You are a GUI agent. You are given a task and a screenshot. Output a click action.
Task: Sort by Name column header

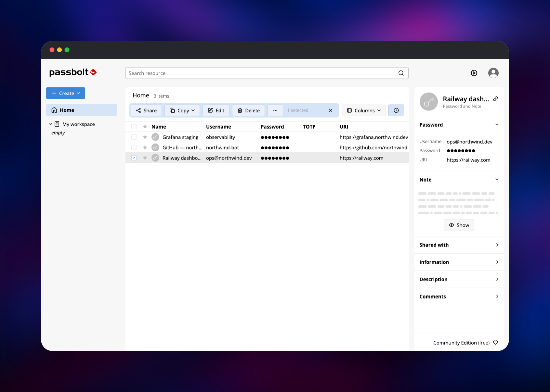click(x=159, y=127)
